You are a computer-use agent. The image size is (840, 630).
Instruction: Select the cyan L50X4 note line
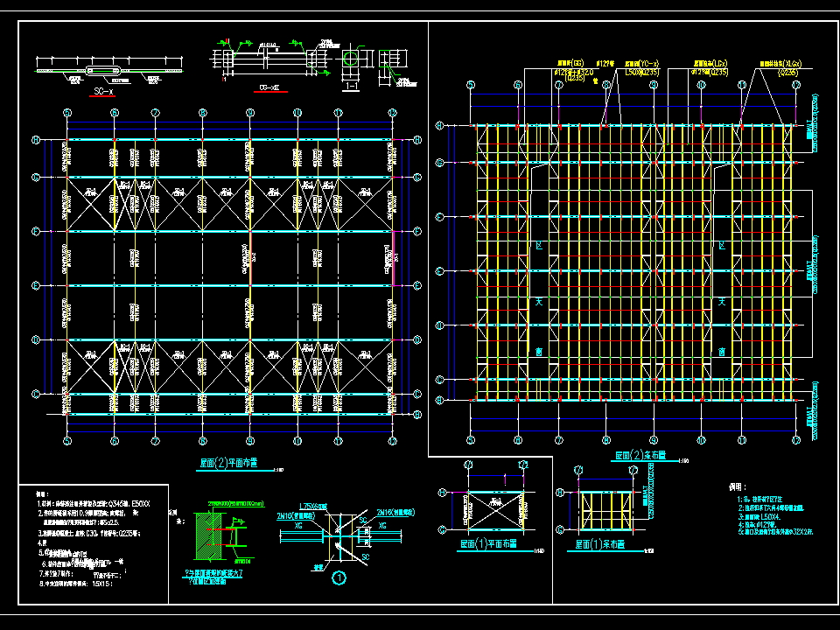(x=759, y=517)
